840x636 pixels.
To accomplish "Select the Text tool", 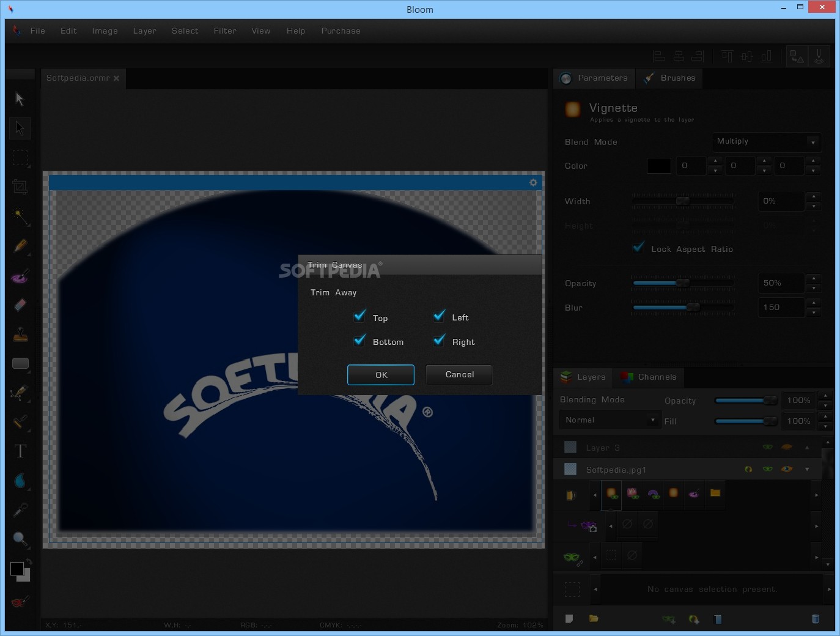I will click(x=20, y=451).
